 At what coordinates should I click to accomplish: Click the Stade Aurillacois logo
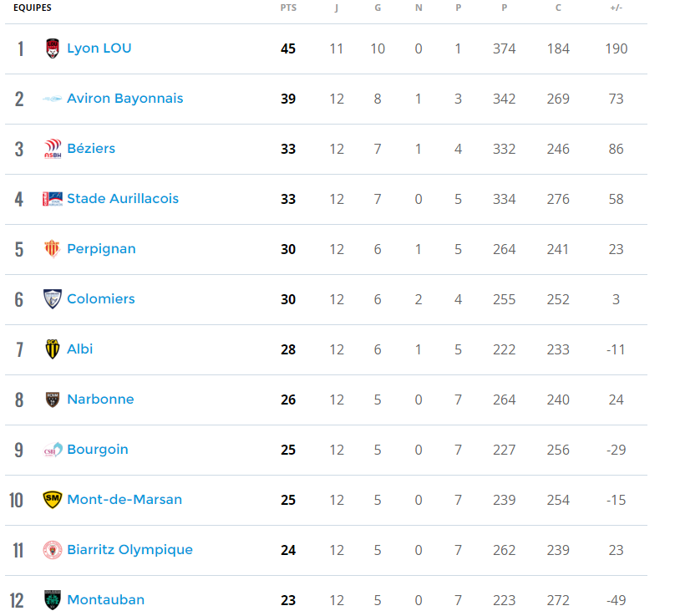53,199
